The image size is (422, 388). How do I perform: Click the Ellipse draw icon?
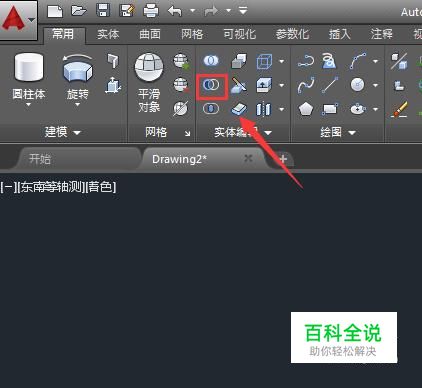[x=358, y=109]
